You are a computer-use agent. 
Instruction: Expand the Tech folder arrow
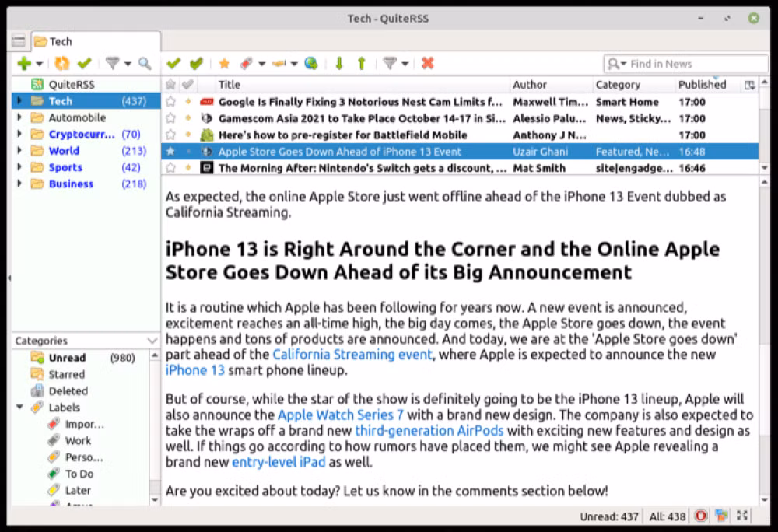pos(19,101)
